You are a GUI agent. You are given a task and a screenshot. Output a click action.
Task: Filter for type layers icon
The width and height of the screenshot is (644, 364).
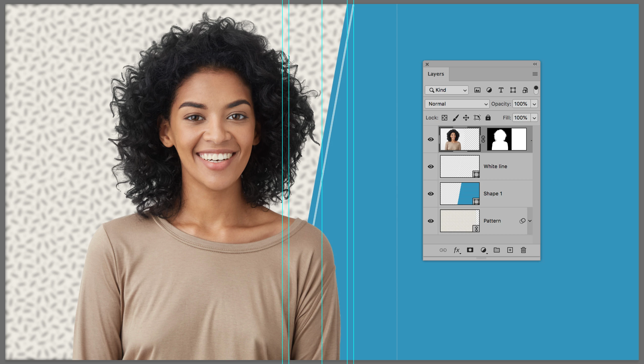(x=501, y=90)
